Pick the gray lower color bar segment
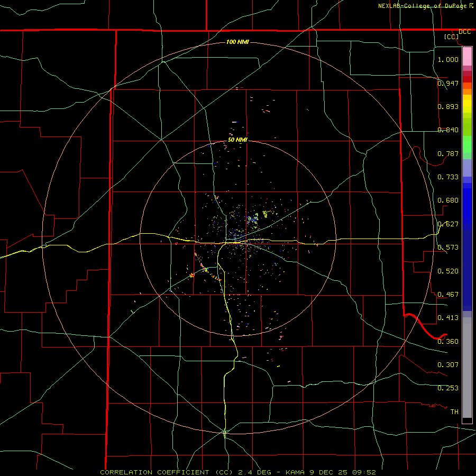 (467, 368)
